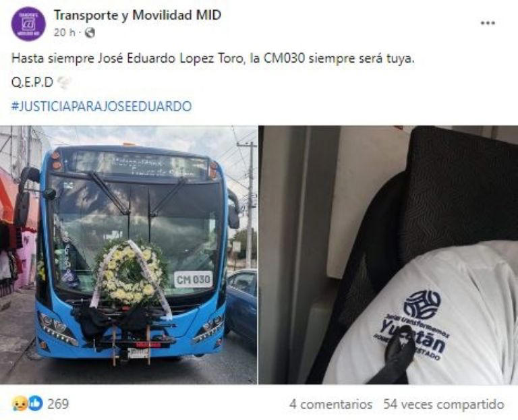
Task: Open the #JUSTICIAPARAJOSEEDUARDO hashtag
Action: point(101,107)
